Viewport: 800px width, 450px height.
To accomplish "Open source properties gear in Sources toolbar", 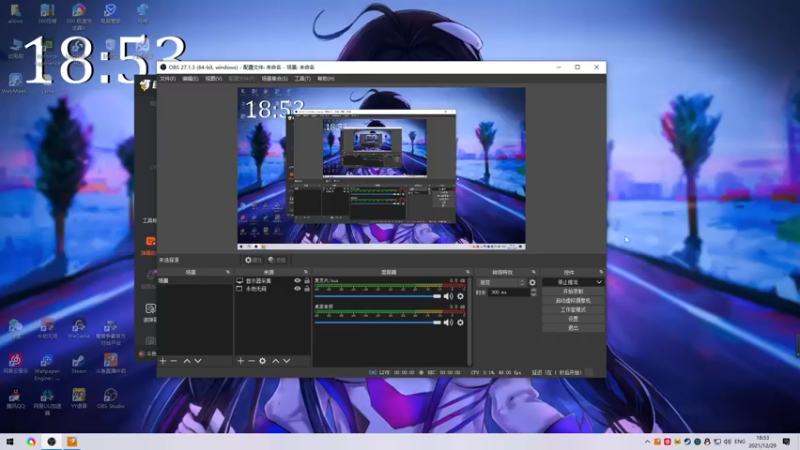I will tap(262, 361).
